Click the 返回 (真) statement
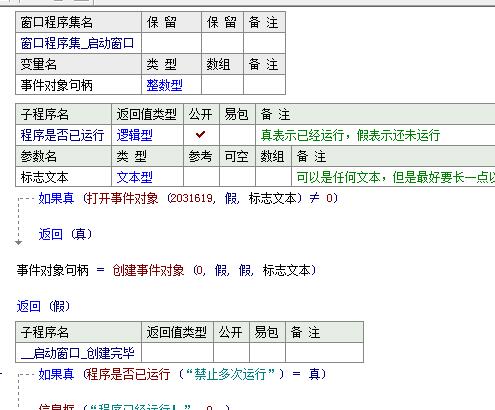This screenshot has height=410, width=495. [x=65, y=234]
